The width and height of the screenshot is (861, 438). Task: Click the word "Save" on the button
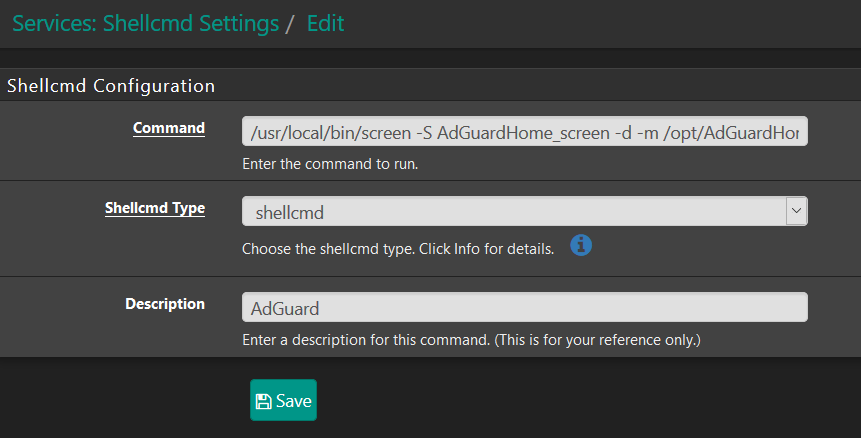(294, 401)
